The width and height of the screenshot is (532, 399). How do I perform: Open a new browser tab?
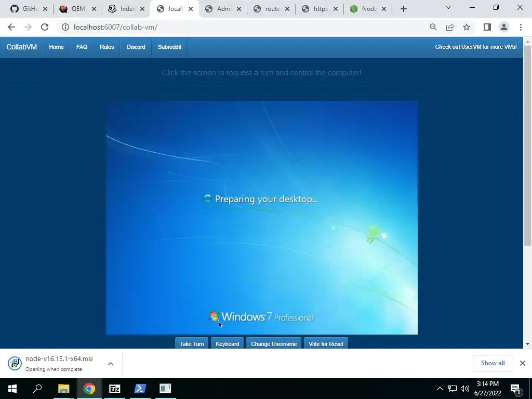point(403,9)
